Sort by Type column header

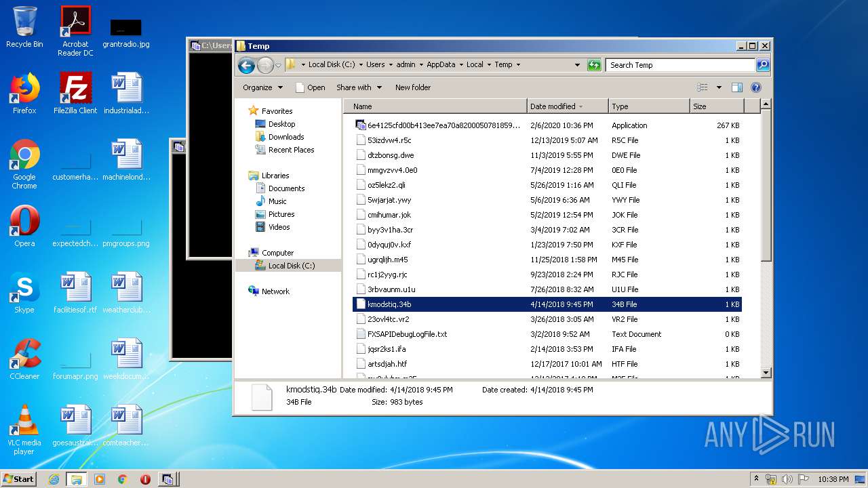648,106
